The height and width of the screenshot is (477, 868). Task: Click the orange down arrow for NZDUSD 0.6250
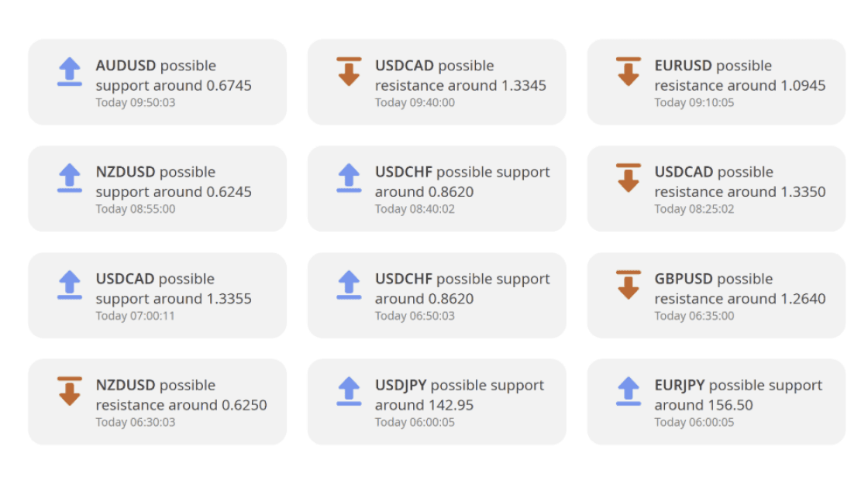coord(70,390)
